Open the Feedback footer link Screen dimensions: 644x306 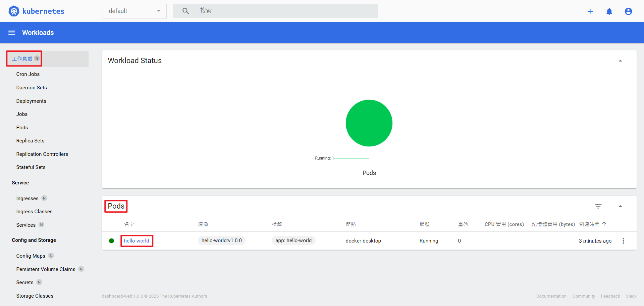click(x=610, y=296)
